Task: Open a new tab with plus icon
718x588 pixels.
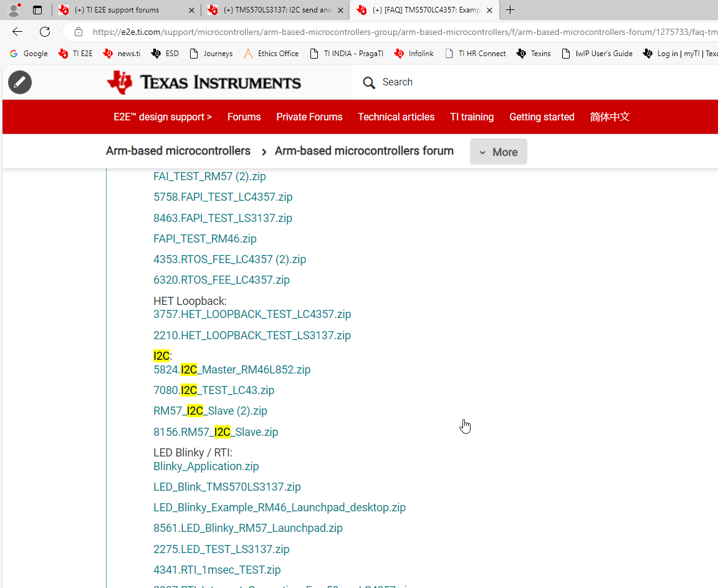Action: 510,9
